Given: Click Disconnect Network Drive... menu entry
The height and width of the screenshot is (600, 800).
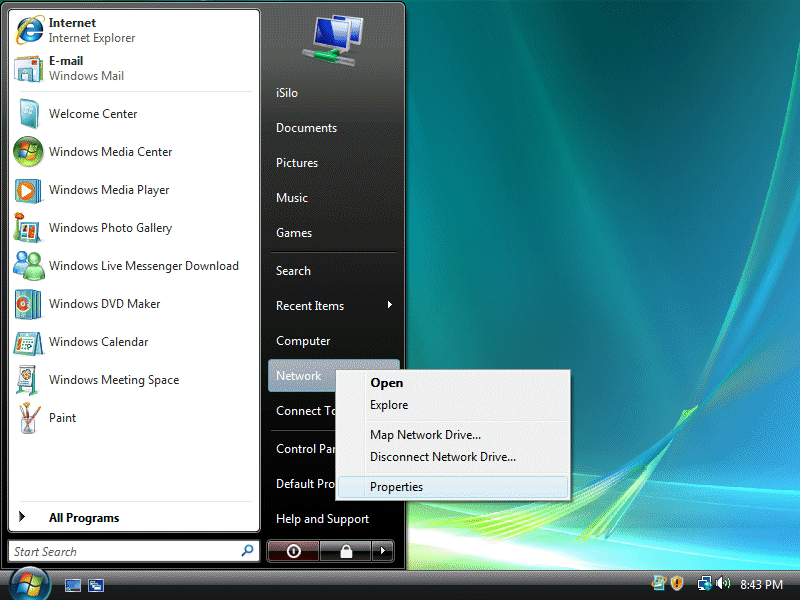Looking at the screenshot, I should tap(442, 457).
